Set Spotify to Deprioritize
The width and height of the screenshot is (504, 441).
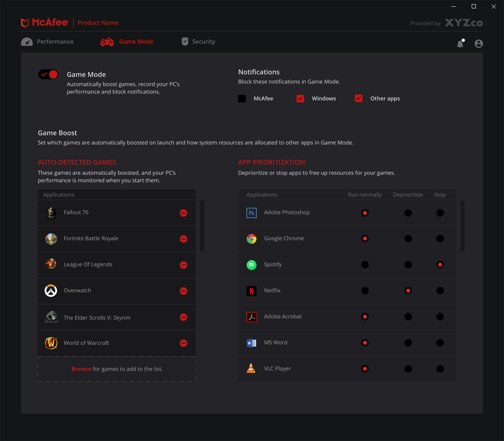[408, 265]
